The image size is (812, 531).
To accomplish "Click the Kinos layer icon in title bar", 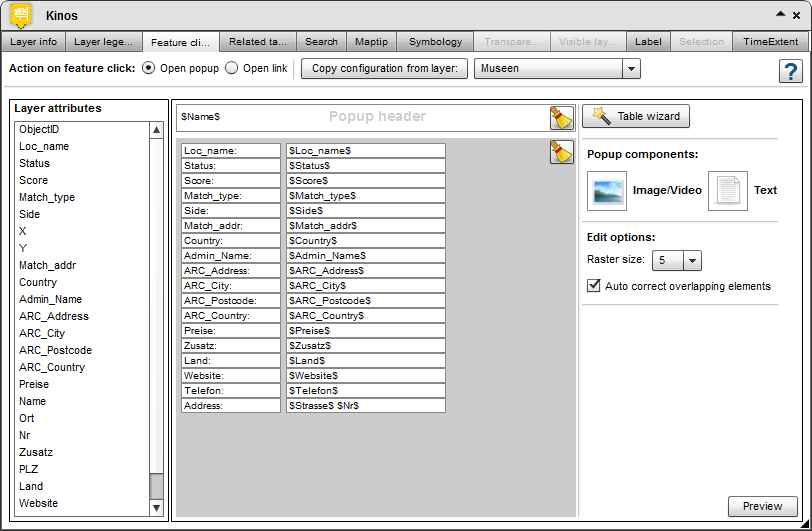I will click(x=21, y=16).
